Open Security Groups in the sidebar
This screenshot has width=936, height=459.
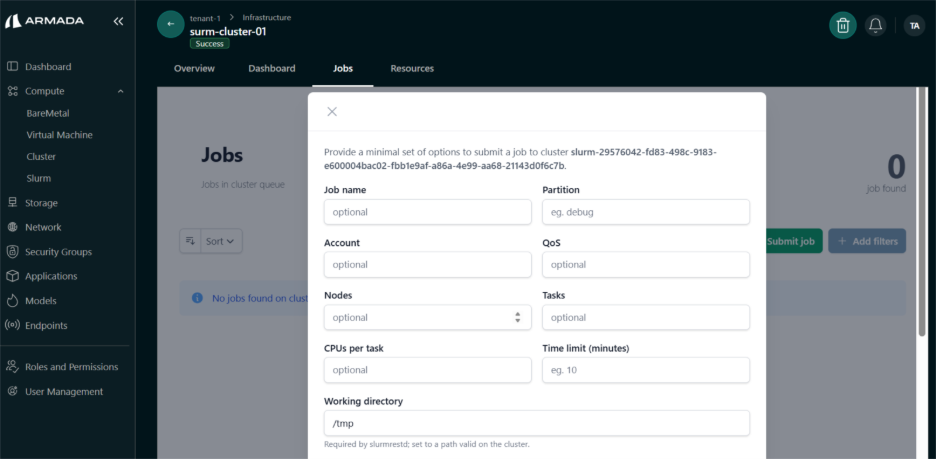pos(58,252)
